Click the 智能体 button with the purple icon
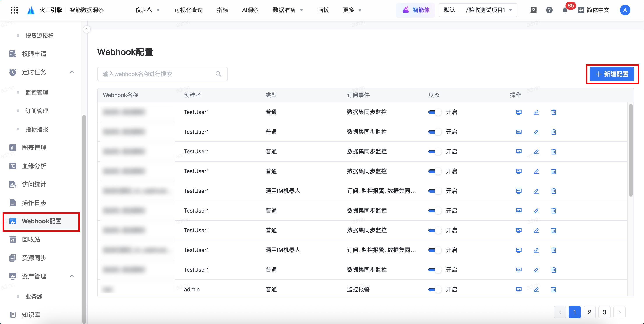 click(x=416, y=10)
